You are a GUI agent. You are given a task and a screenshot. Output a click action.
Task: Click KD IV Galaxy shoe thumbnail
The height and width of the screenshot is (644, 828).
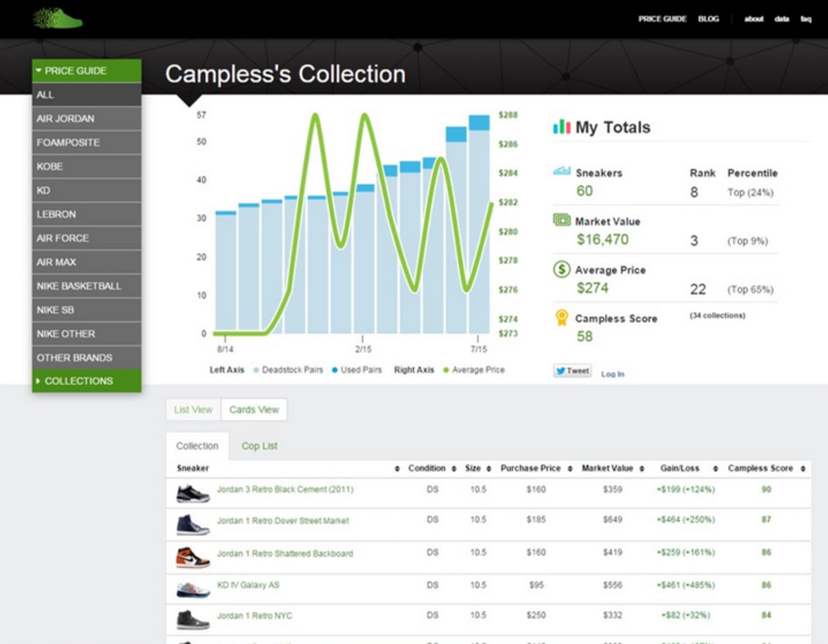click(x=193, y=589)
